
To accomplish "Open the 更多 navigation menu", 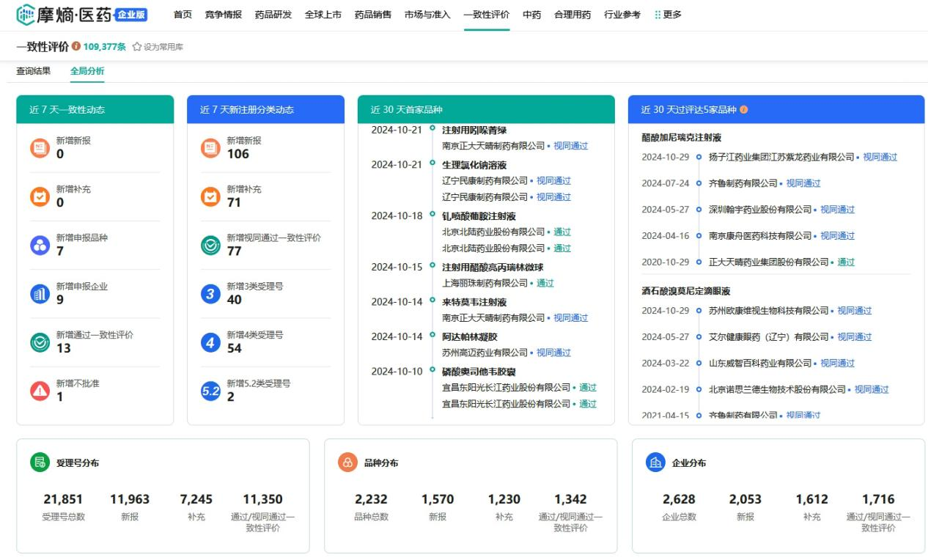I will click(x=668, y=15).
